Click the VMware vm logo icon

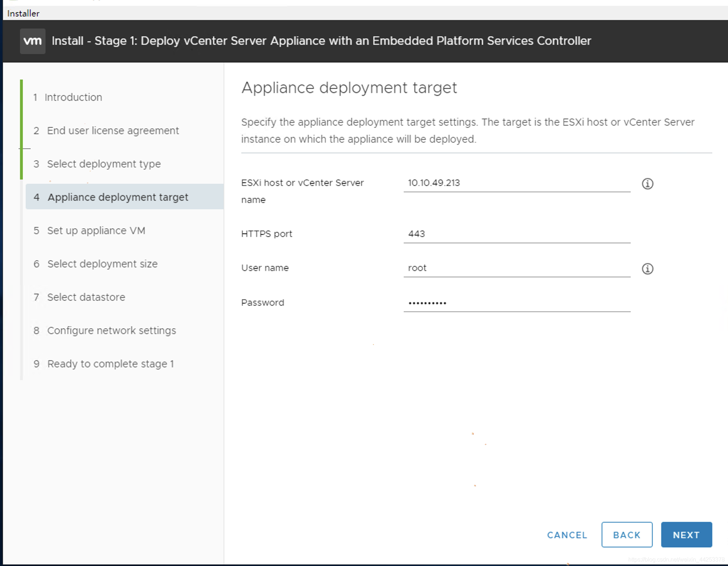pos(33,41)
